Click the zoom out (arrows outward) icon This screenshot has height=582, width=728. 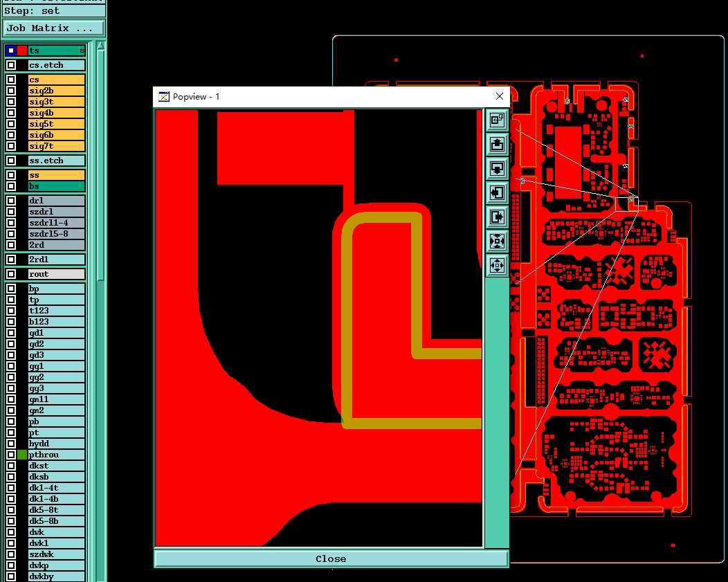497,266
